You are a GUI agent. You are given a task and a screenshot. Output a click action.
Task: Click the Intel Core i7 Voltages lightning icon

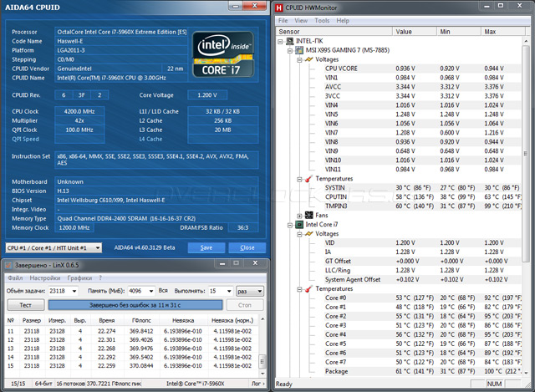(x=308, y=234)
